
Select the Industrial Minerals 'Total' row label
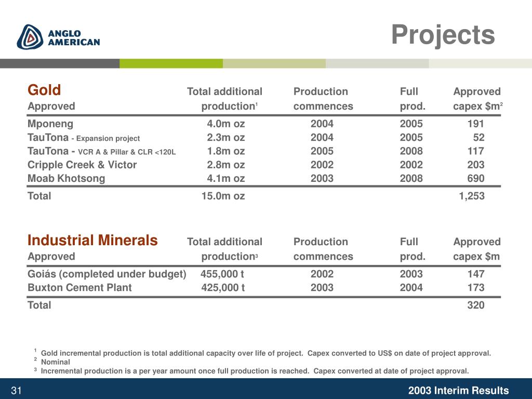click(39, 305)
